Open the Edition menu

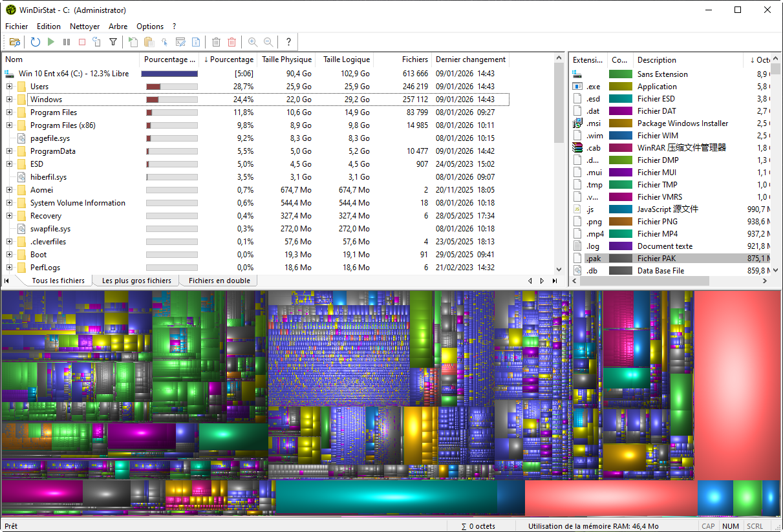(48, 27)
